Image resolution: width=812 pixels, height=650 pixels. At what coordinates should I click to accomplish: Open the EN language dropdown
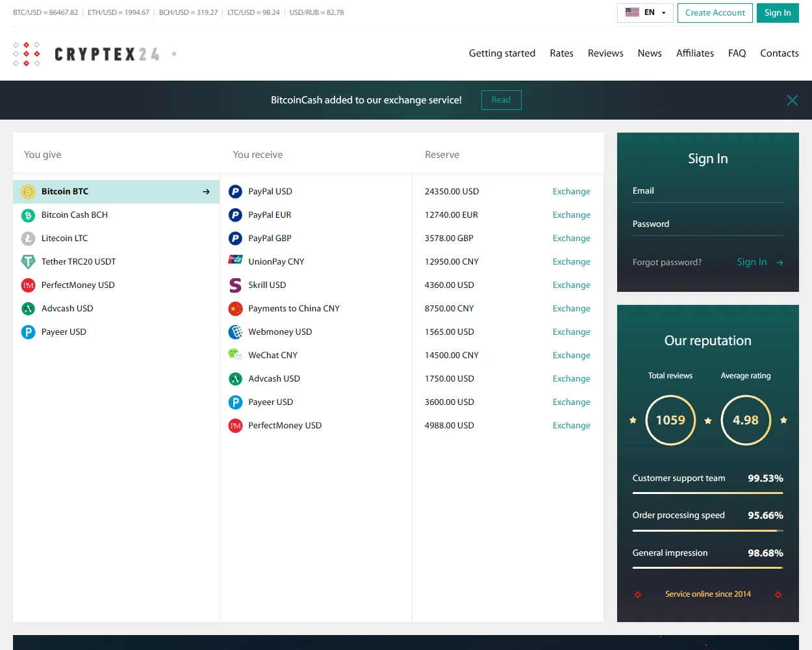click(x=645, y=12)
